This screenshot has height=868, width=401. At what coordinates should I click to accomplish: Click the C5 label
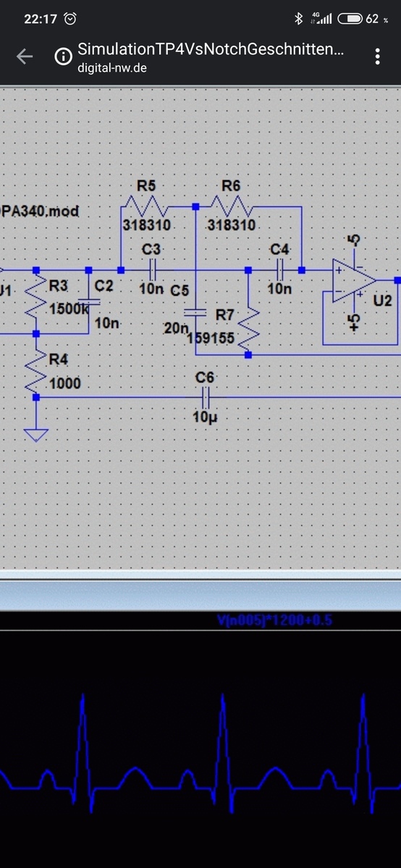[179, 290]
